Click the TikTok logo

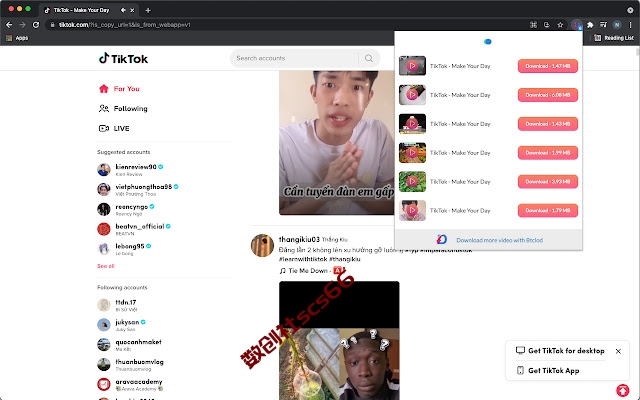pos(123,58)
